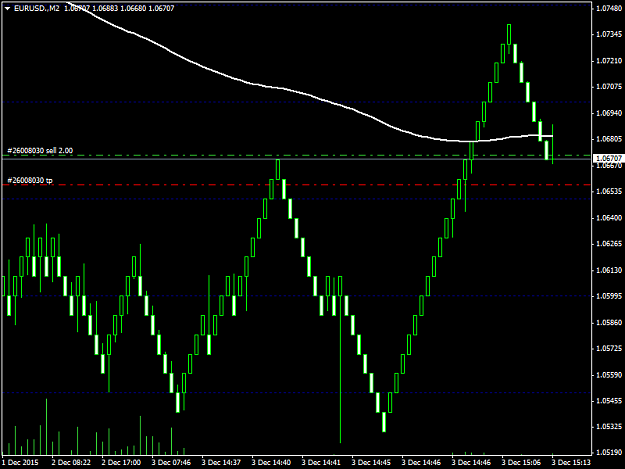Click the 1.06805 price axis label
Image resolution: width=625 pixels, height=469 pixels.
[609, 139]
